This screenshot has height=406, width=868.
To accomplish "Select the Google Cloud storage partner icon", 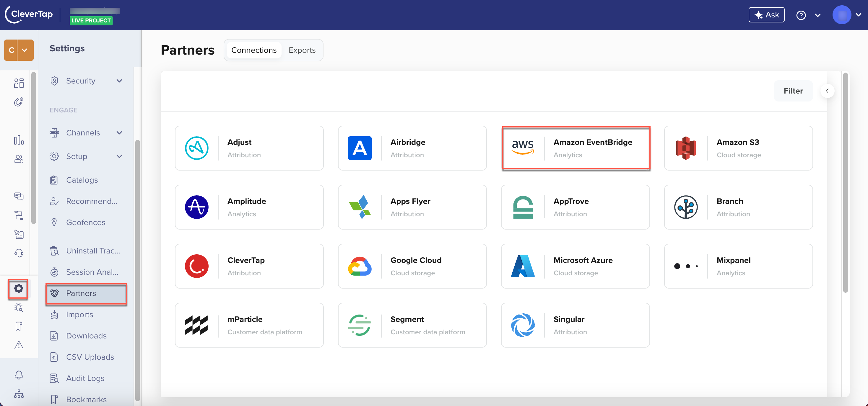I will click(x=360, y=266).
